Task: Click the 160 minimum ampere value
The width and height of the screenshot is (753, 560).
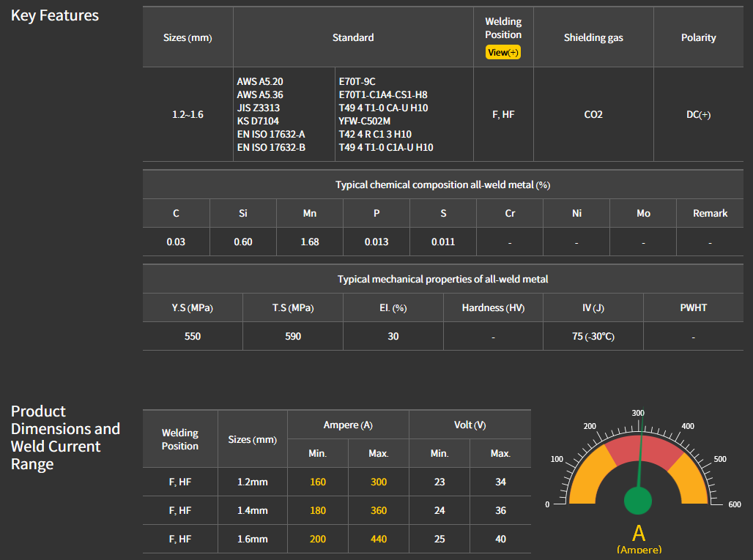Action: 318,482
